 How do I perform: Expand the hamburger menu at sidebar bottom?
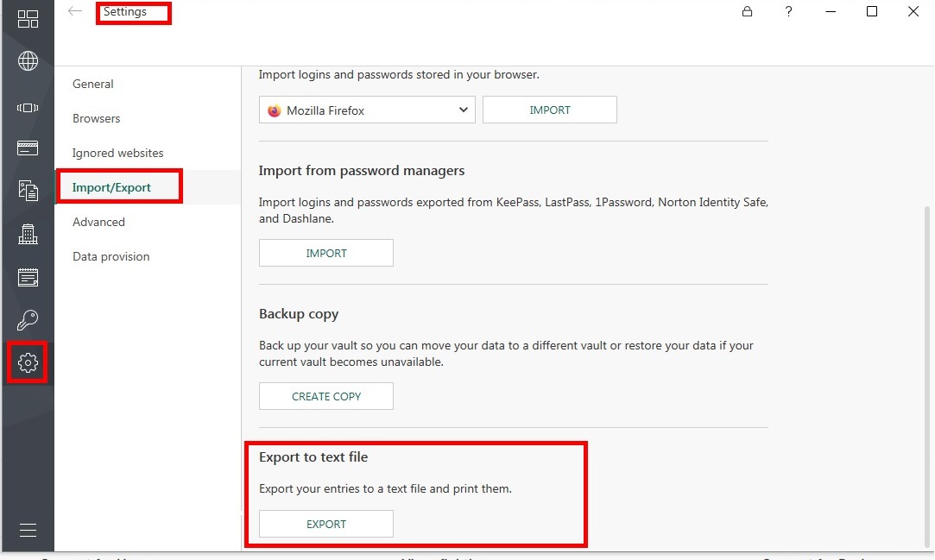coord(28,530)
